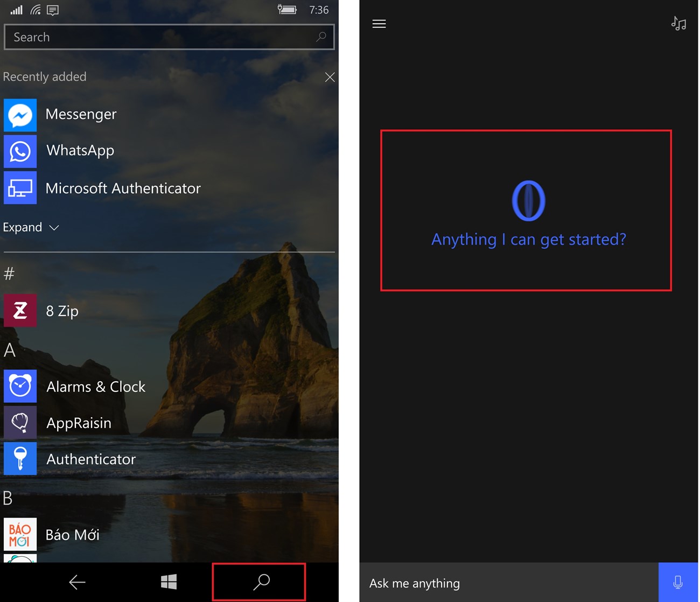Tap the Windows Start button
Screen dimensions: 700x602
click(x=169, y=582)
